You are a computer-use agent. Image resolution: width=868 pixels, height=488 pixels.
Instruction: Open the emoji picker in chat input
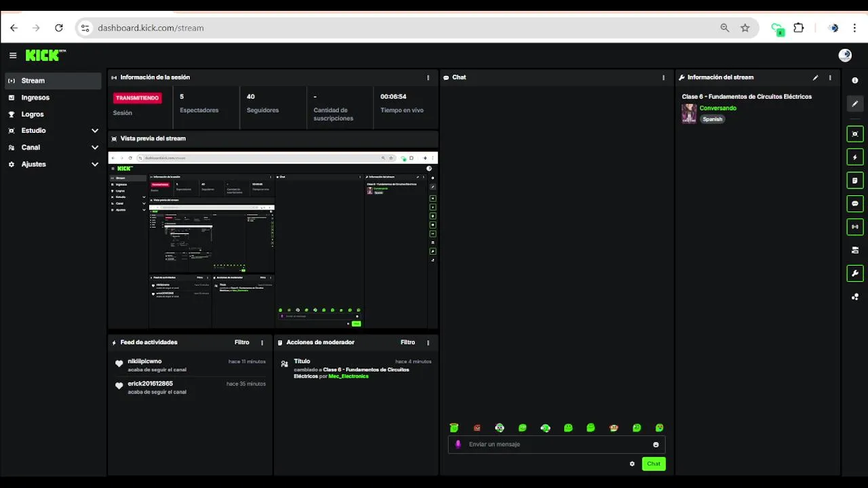click(x=656, y=445)
